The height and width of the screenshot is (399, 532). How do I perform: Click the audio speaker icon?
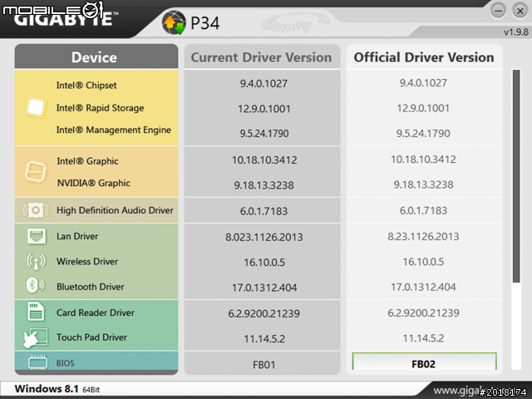click(x=36, y=210)
